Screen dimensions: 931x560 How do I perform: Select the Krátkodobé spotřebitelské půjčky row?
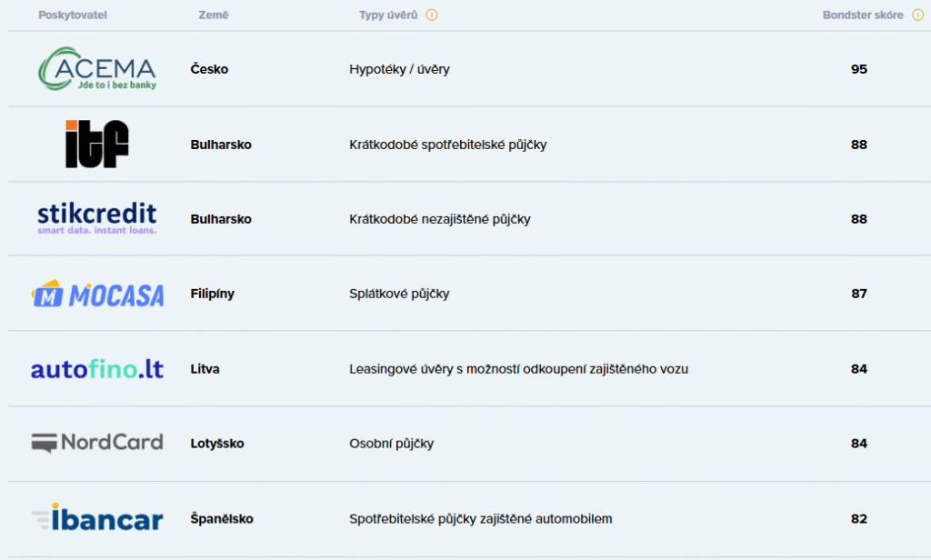[x=469, y=145]
